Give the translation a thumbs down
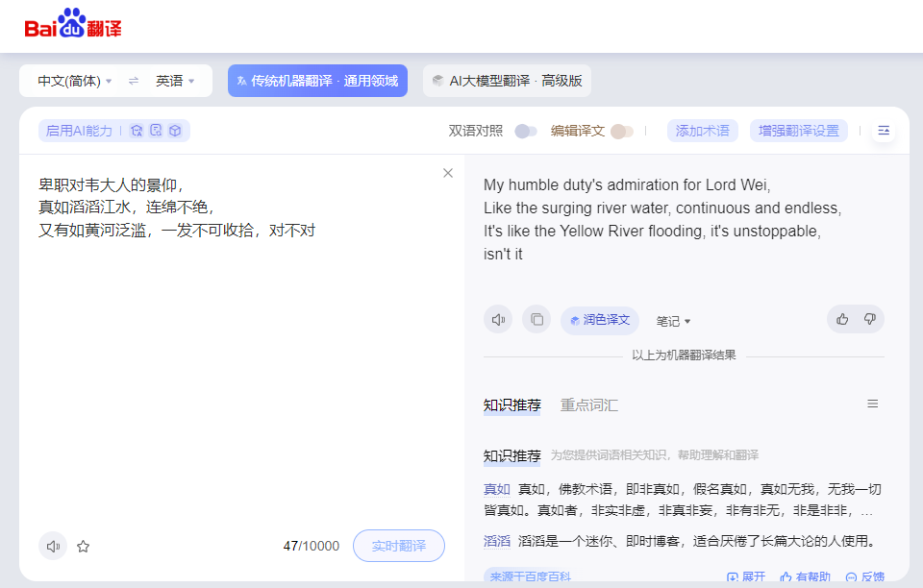The image size is (923, 588). tap(869, 319)
